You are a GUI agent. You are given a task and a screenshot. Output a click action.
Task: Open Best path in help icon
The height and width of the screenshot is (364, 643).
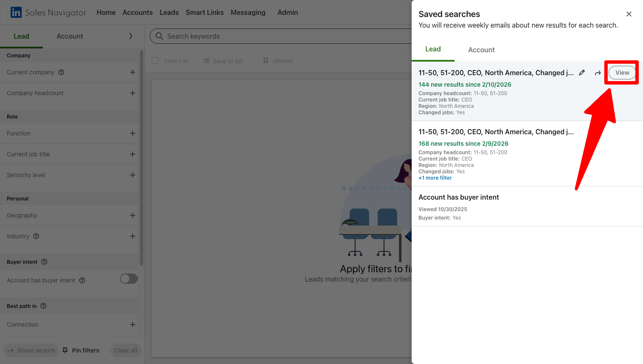click(43, 306)
